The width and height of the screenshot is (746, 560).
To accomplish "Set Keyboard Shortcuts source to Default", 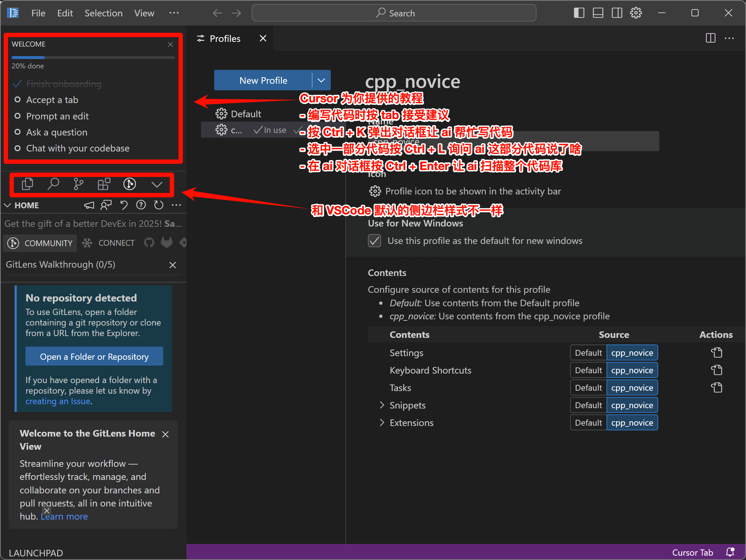I will (588, 370).
